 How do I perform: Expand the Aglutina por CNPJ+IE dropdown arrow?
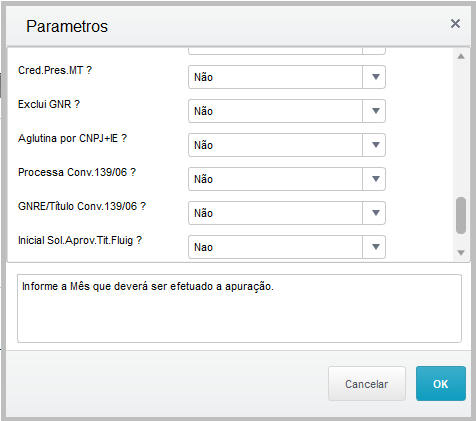[x=374, y=145]
